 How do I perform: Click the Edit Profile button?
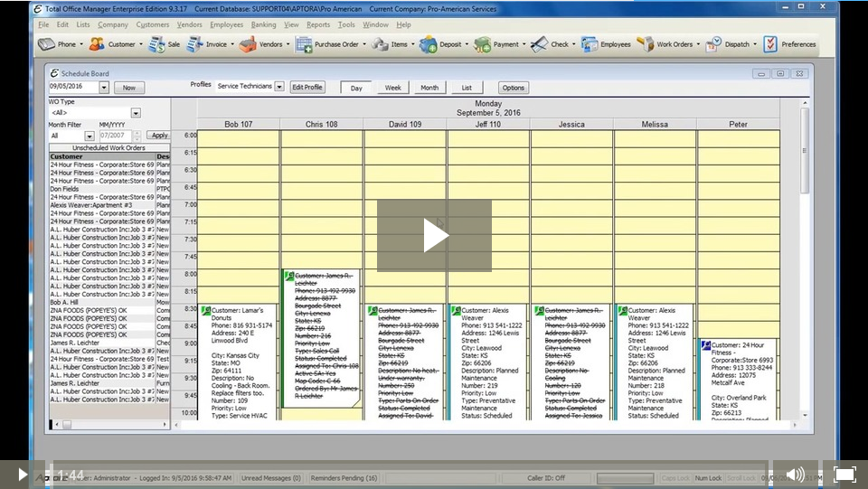click(307, 88)
